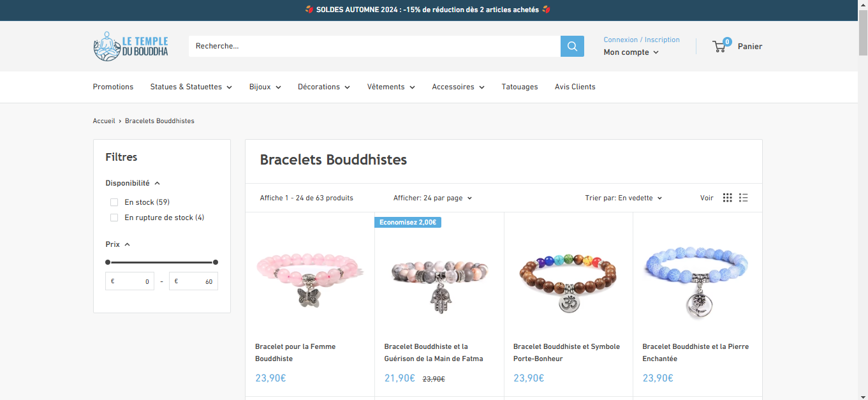Click the maximum price slider handle
This screenshot has width=868, height=400.
[x=216, y=262]
